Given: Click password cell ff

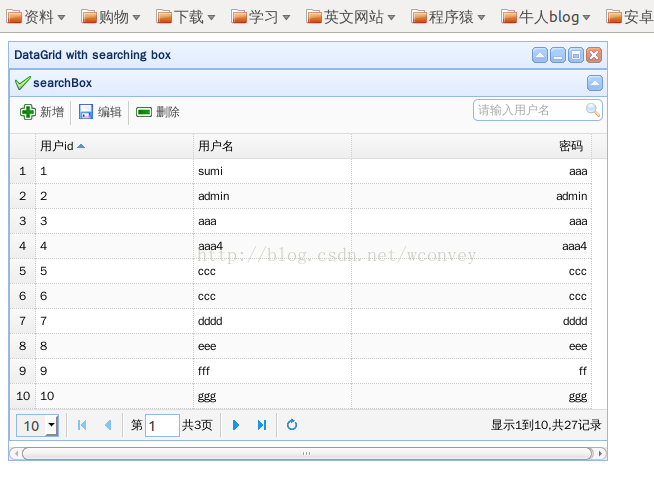Looking at the screenshot, I should tap(471, 371).
